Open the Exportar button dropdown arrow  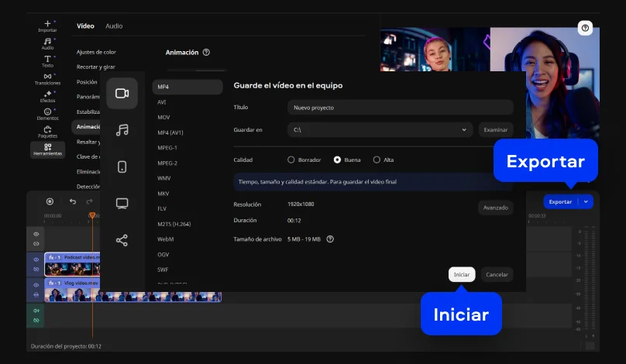pyautogui.click(x=586, y=201)
